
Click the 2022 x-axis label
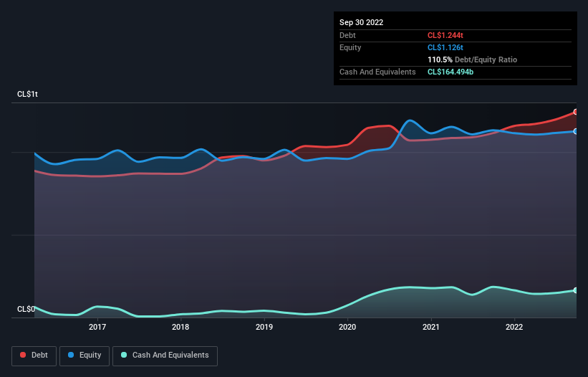(514, 327)
